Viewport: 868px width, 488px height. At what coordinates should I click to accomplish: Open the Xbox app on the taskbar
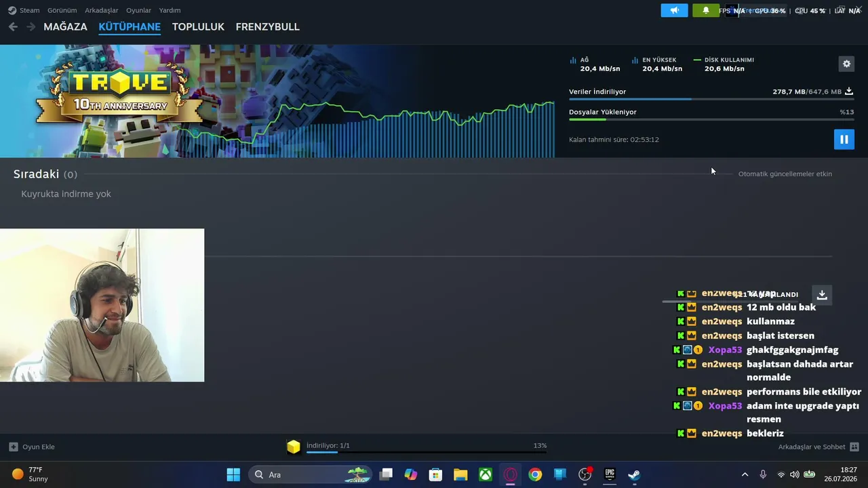(x=486, y=474)
